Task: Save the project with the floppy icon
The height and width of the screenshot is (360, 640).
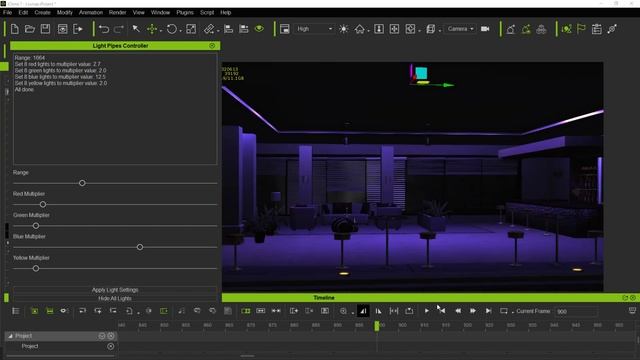Action: point(45,29)
